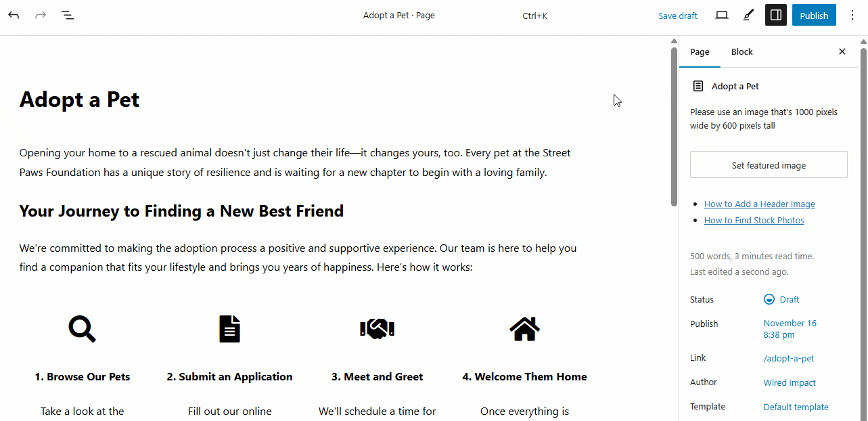868x421 pixels.
Task: Open the Wired Impact author selector
Action: point(790,382)
